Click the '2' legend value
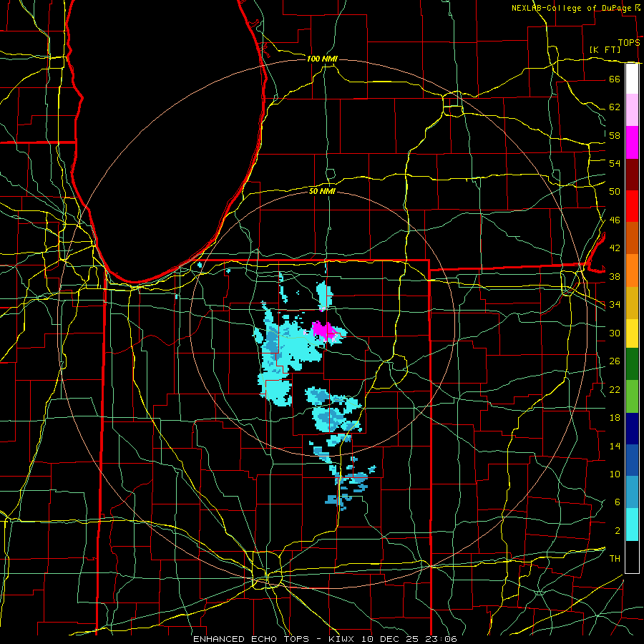The height and width of the screenshot is (644, 644). (x=617, y=531)
